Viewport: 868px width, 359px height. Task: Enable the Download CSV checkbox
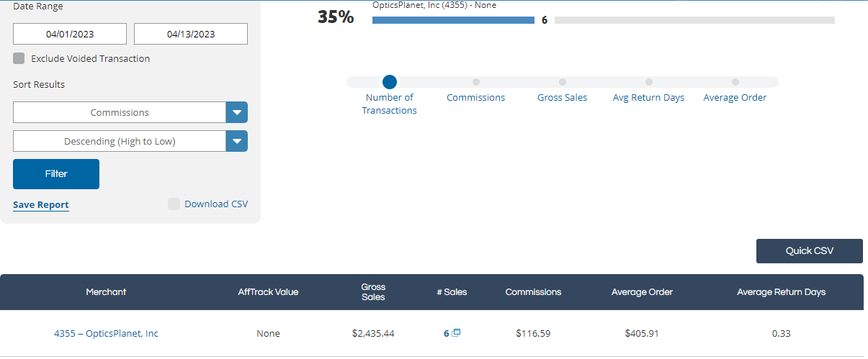click(174, 204)
